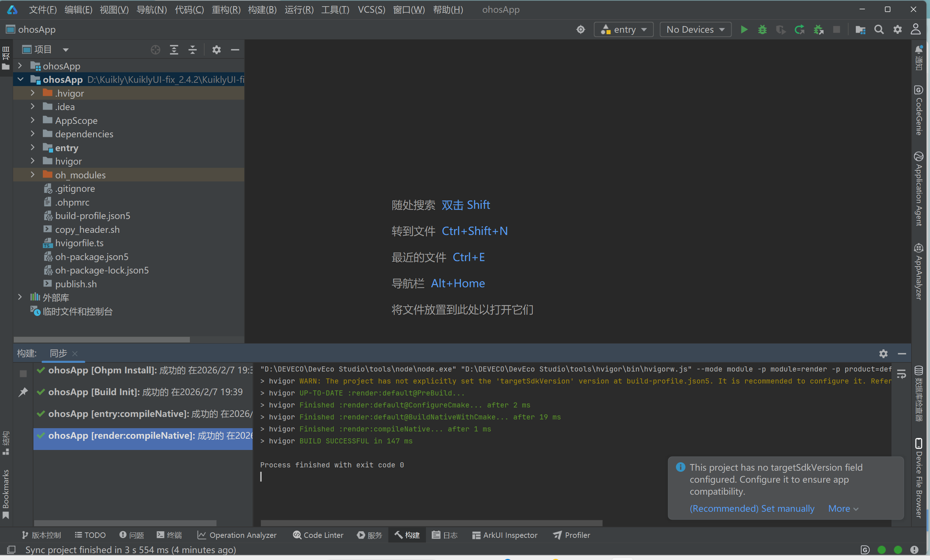Switch to the ArkUI Inspector tab

pos(505,535)
